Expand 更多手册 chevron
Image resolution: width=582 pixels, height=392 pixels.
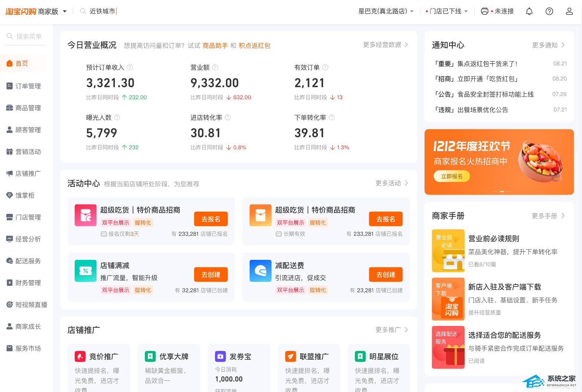pos(563,216)
